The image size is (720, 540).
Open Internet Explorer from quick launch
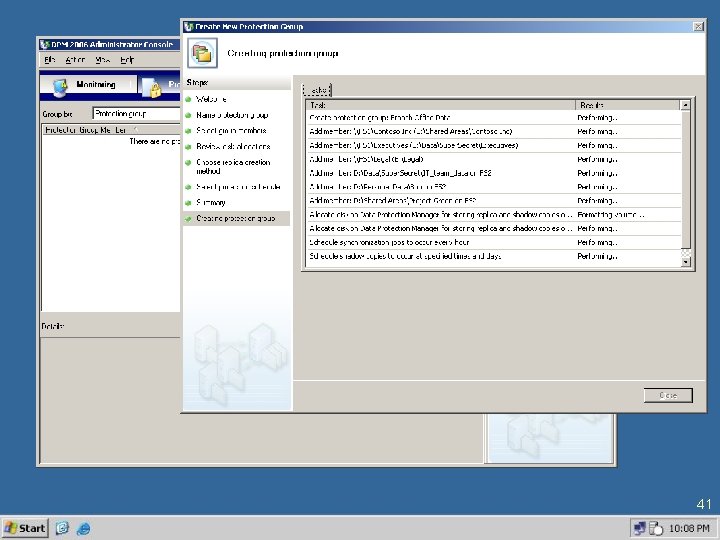[84, 528]
